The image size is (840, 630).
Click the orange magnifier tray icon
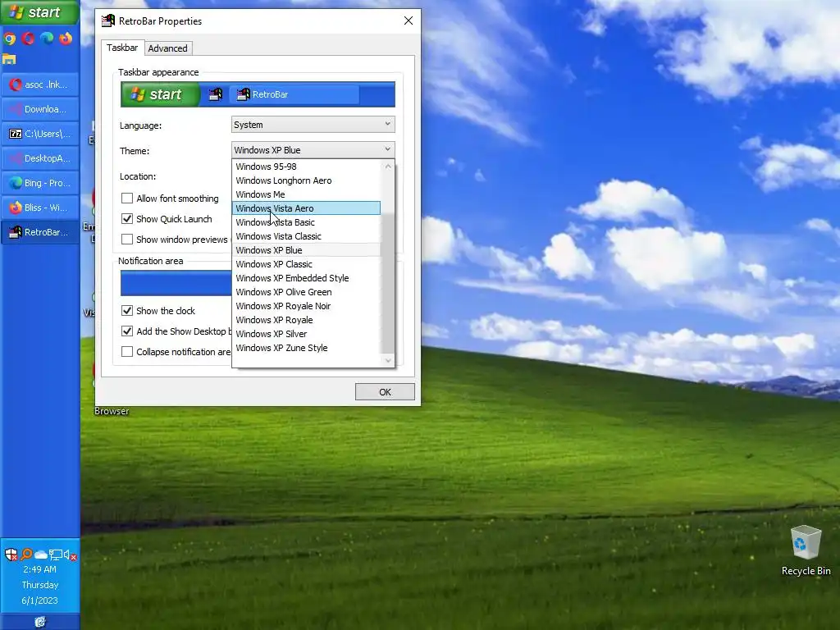[26, 554]
